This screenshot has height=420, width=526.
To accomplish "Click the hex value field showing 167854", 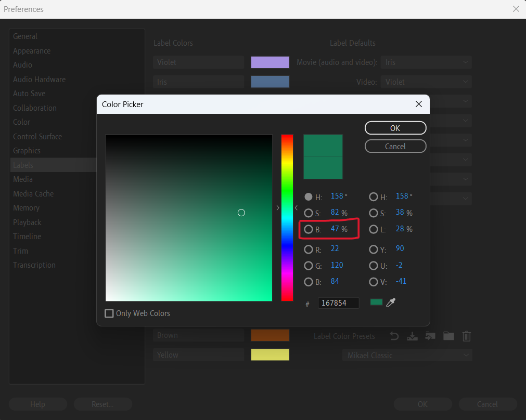I will click(338, 303).
